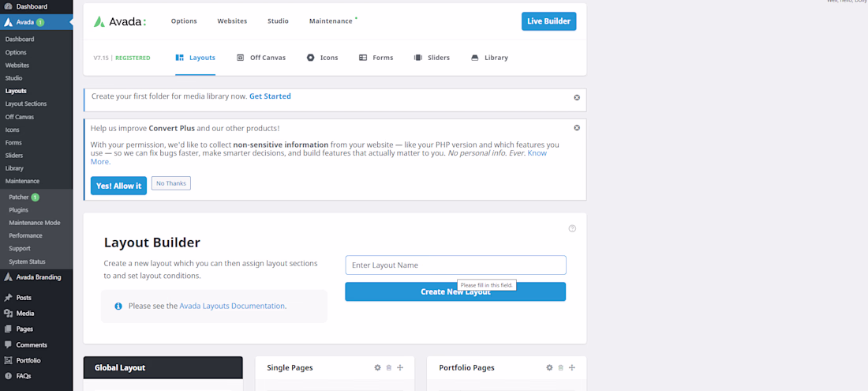This screenshot has height=391, width=868.
Task: Click the Avada sidebar menu icon
Action: [x=9, y=23]
